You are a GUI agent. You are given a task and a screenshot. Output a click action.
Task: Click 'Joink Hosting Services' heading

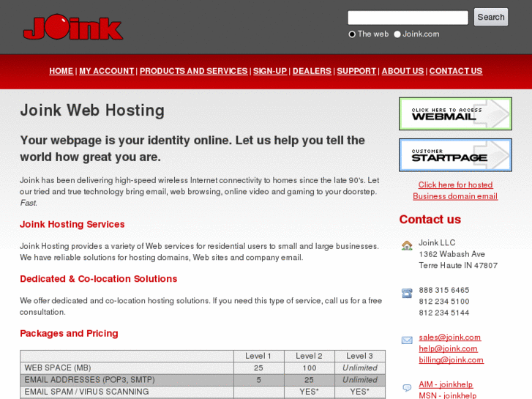(x=72, y=224)
